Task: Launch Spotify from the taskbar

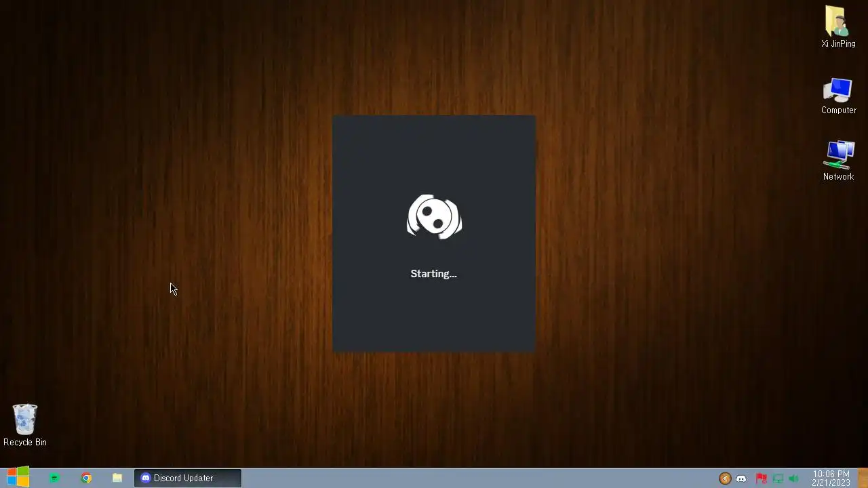Action: coord(54,478)
